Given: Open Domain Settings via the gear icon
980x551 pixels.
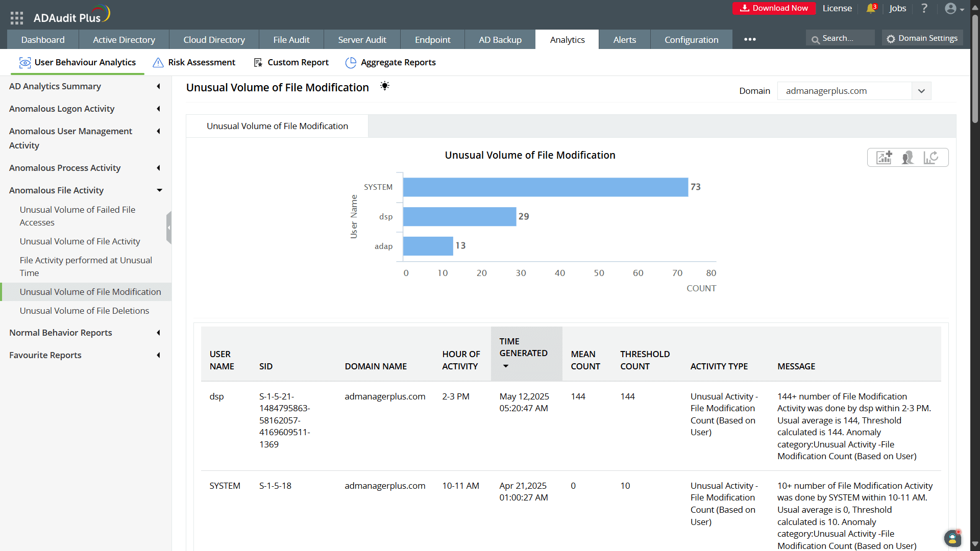Looking at the screenshot, I should pyautogui.click(x=922, y=38).
